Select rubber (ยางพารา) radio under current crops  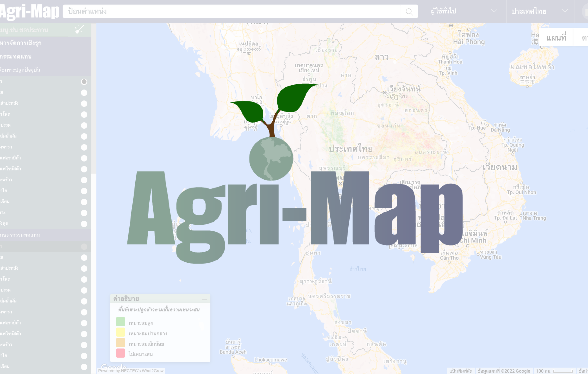coord(84,147)
